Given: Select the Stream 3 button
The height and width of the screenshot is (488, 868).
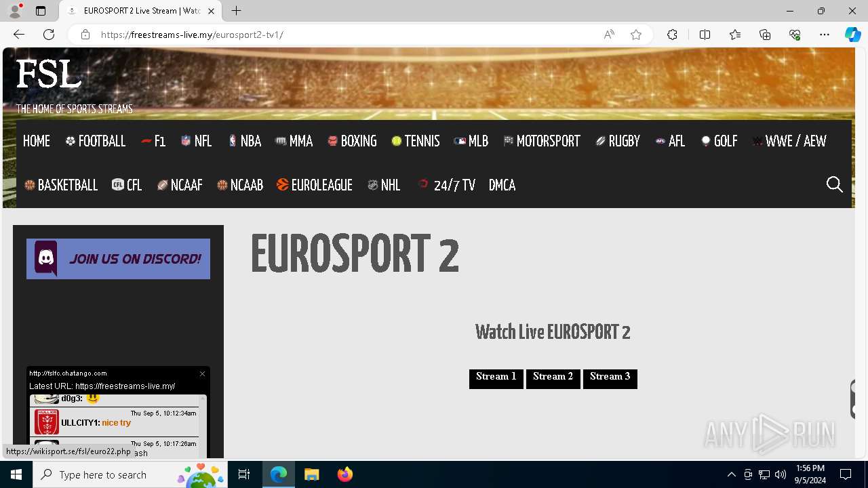Looking at the screenshot, I should pos(610,379).
